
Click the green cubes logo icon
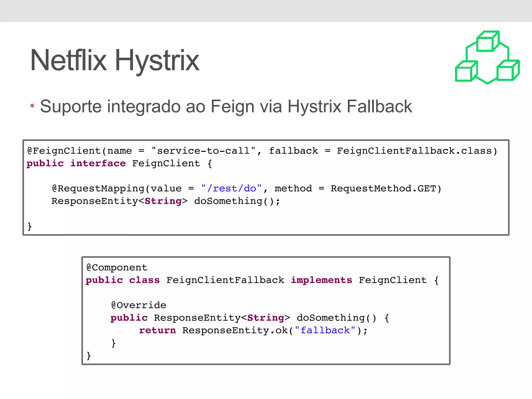coord(487,57)
